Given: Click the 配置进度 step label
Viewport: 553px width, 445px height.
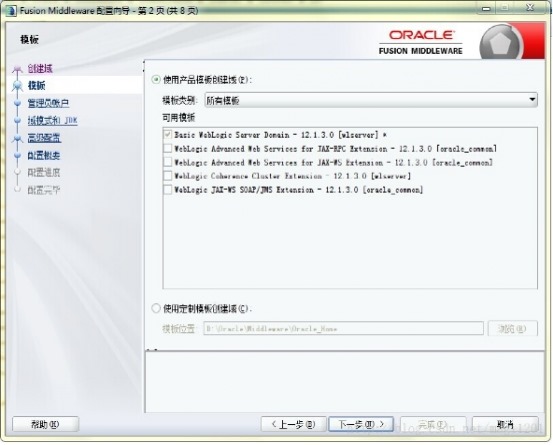Looking at the screenshot, I should [x=44, y=172].
